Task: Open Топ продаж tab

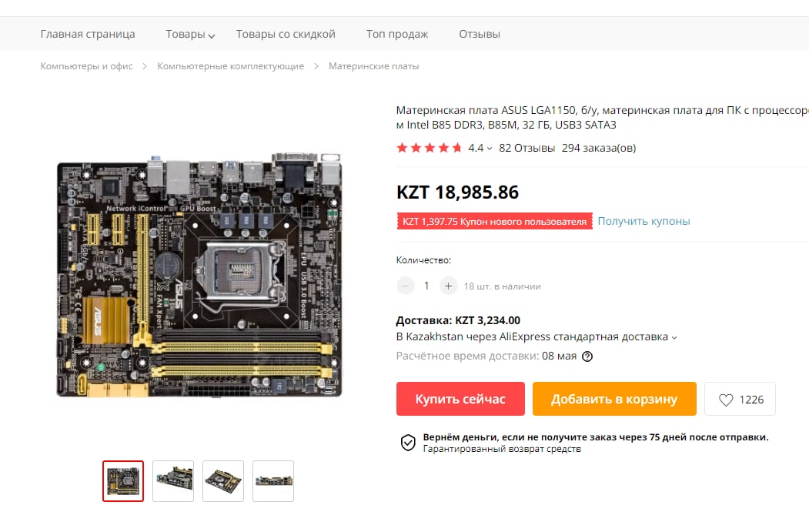Action: click(x=396, y=34)
